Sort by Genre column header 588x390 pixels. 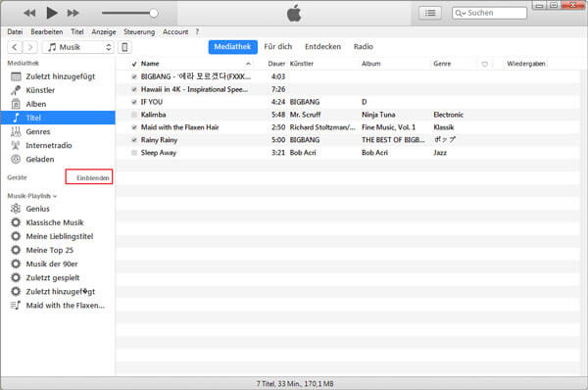pyautogui.click(x=442, y=64)
